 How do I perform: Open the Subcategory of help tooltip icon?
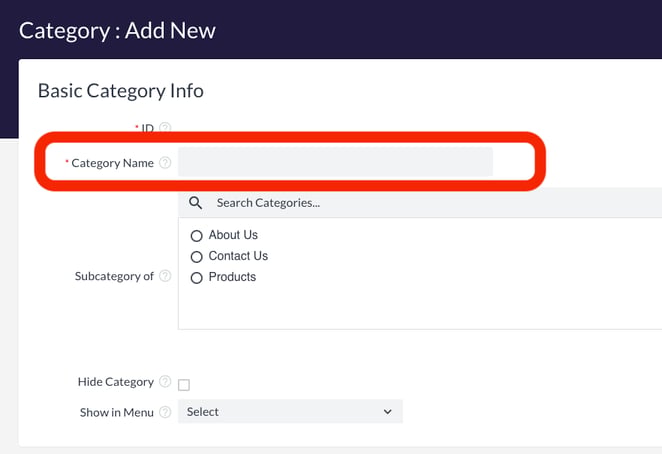click(165, 276)
